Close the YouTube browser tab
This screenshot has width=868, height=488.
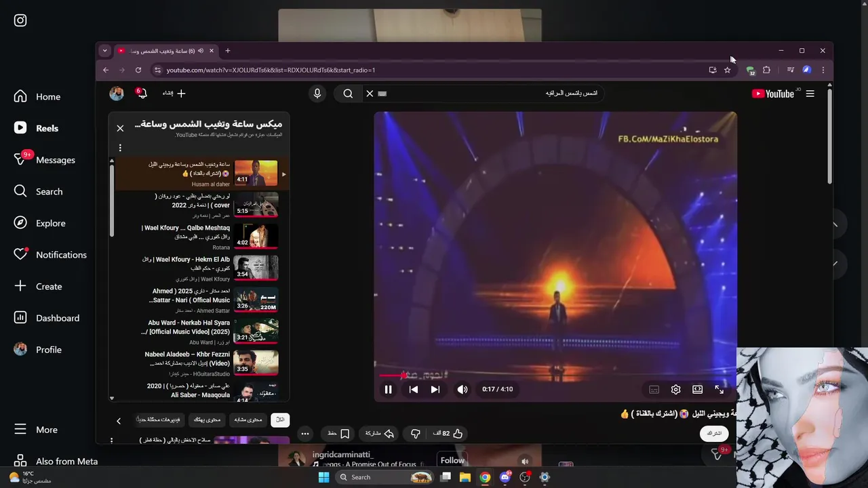click(x=212, y=51)
